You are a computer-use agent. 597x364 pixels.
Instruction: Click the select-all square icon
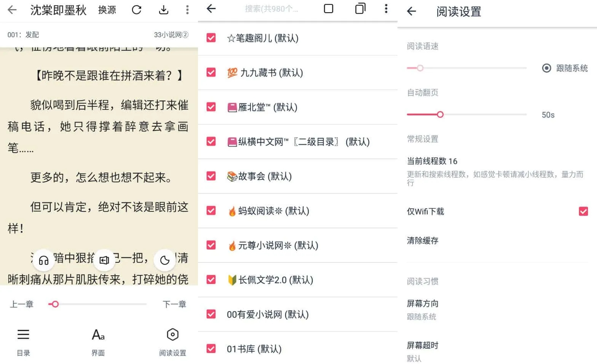pos(328,9)
